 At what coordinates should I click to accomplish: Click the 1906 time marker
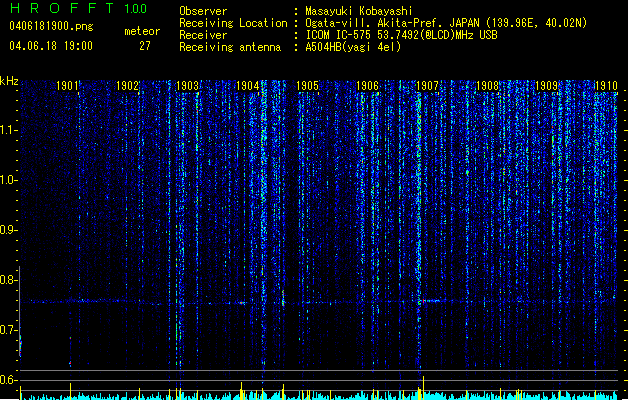367,86
